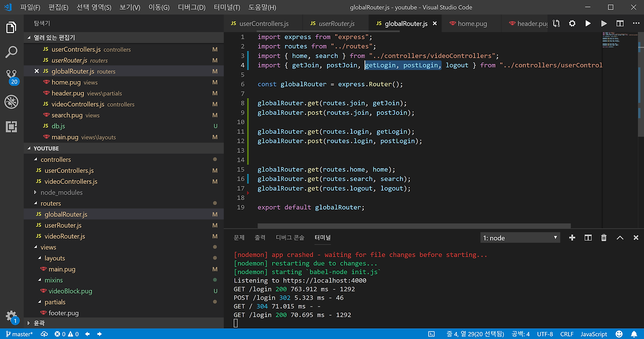Split the editor with the split icon

(620, 24)
